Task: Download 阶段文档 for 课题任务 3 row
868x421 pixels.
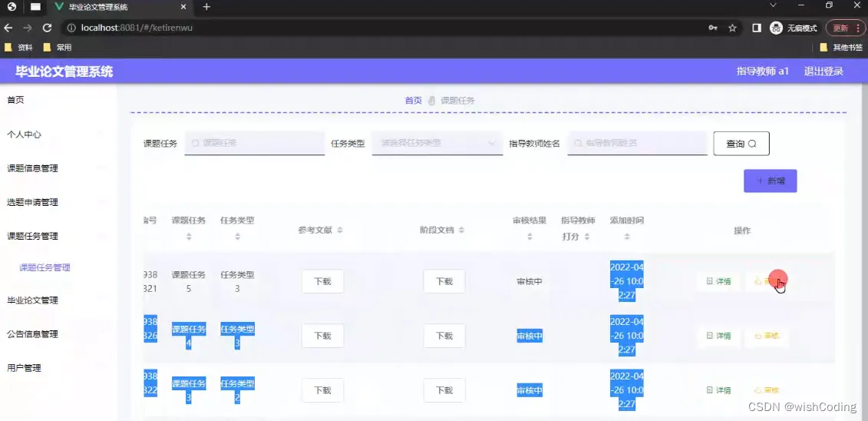Action: [444, 390]
